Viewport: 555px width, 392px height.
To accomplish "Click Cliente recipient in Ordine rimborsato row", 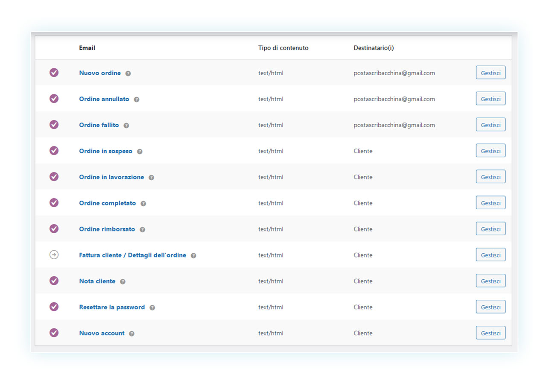I will pos(363,229).
